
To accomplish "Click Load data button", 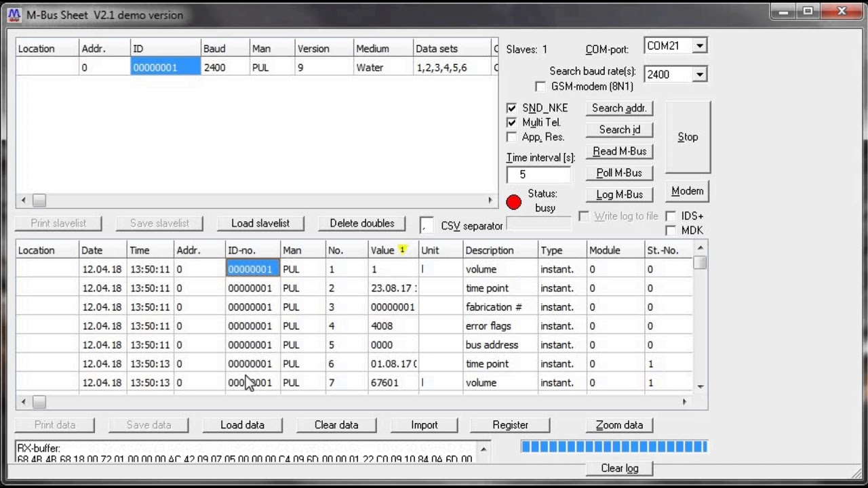I will pyautogui.click(x=242, y=425).
